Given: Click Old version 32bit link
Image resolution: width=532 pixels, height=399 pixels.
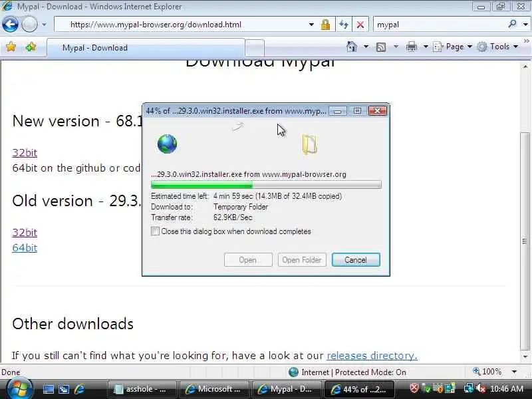Looking at the screenshot, I should point(25,233).
